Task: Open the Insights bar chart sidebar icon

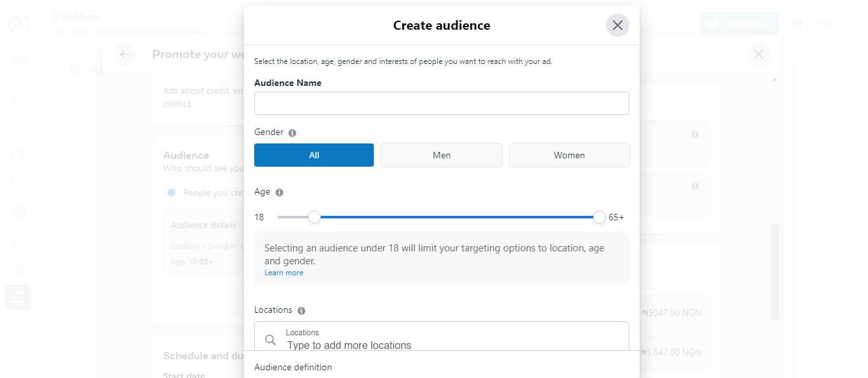Action: [x=18, y=269]
